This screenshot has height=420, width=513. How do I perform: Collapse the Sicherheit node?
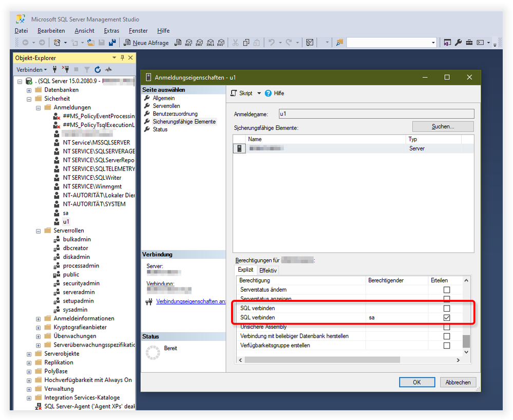pos(29,99)
